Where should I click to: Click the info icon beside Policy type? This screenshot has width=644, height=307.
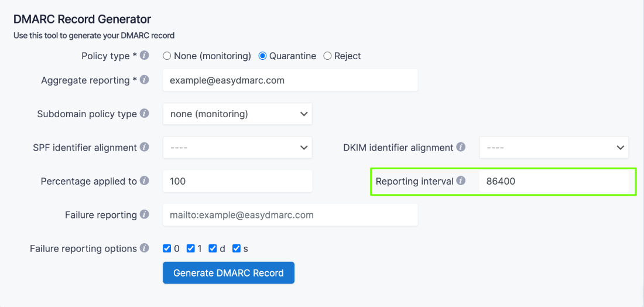click(144, 56)
